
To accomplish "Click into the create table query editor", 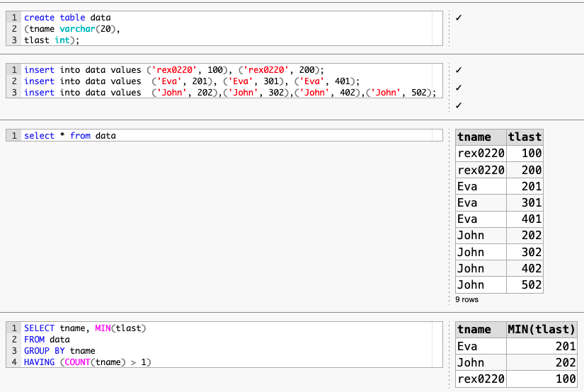I will pos(224,28).
